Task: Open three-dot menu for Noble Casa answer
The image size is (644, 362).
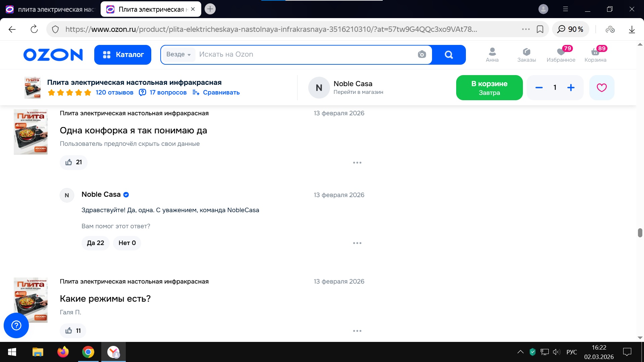Action: pos(357,243)
